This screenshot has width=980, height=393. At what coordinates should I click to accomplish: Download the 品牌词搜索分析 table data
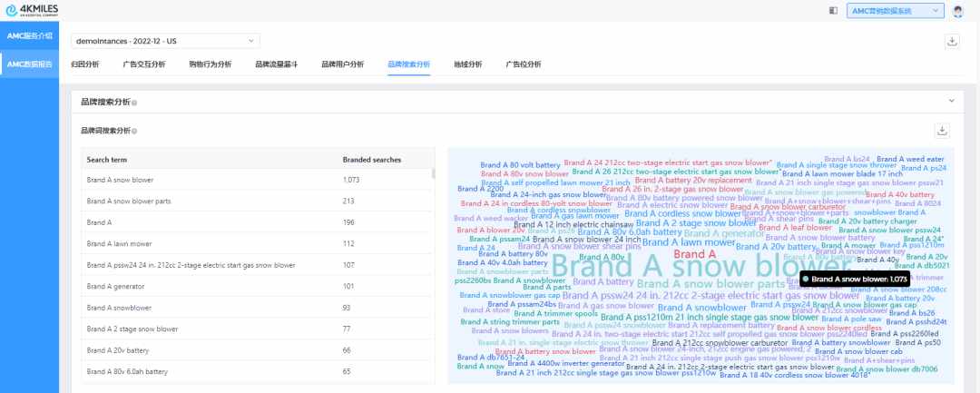[x=942, y=131]
